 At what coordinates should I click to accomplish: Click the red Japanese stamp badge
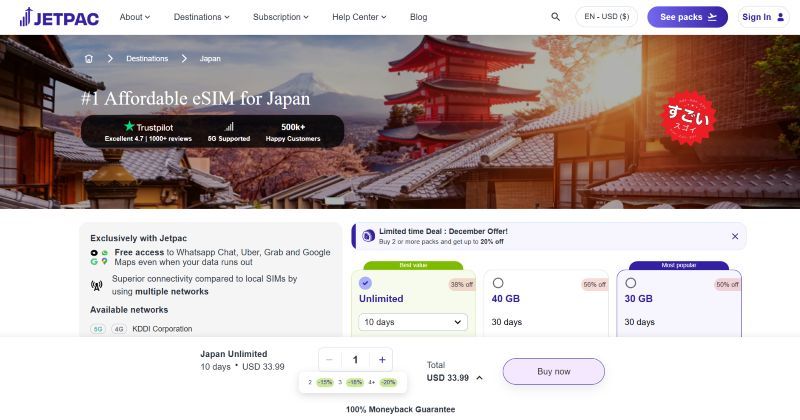689,118
